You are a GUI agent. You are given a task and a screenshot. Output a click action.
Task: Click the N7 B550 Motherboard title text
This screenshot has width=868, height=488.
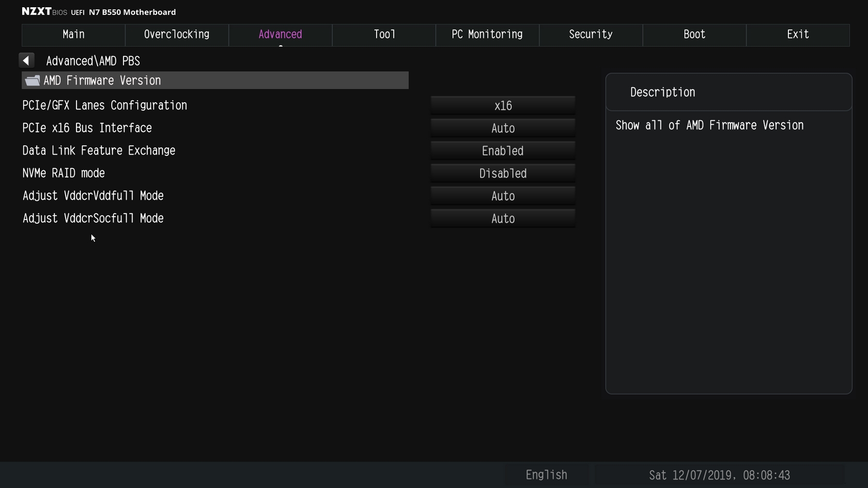pyautogui.click(x=132, y=12)
